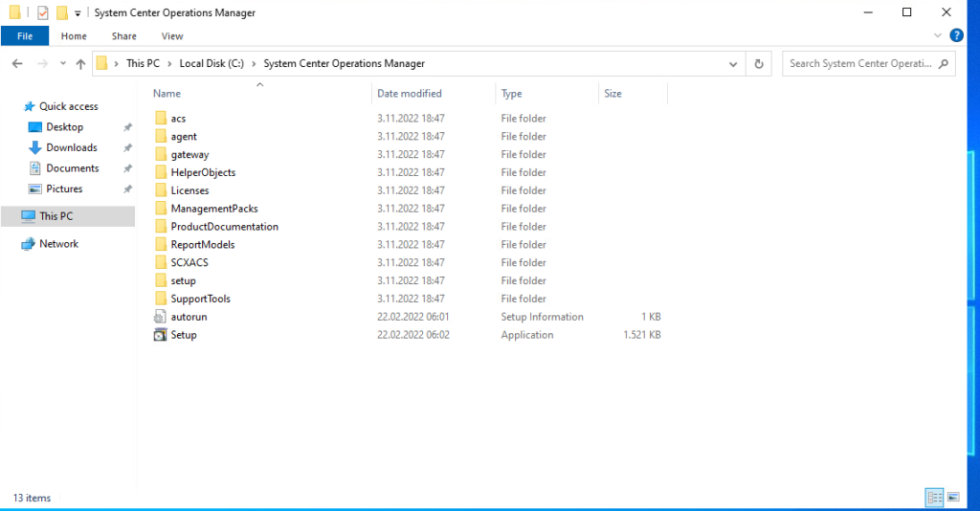This screenshot has height=511, width=980.
Task: Select the Setup application icon
Action: (x=161, y=335)
